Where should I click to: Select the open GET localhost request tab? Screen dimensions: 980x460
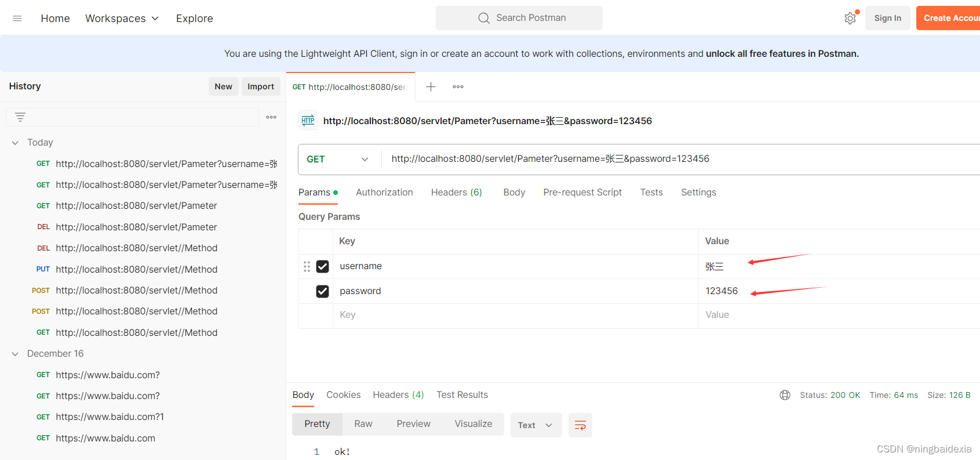351,87
